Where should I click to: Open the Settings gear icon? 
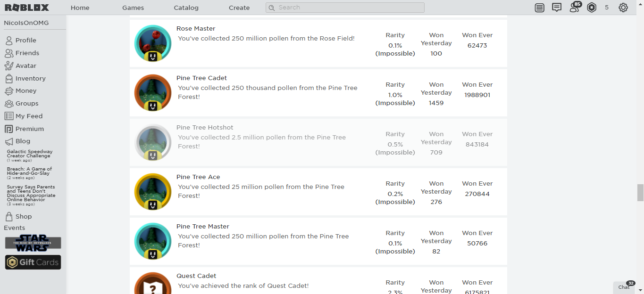click(x=623, y=8)
